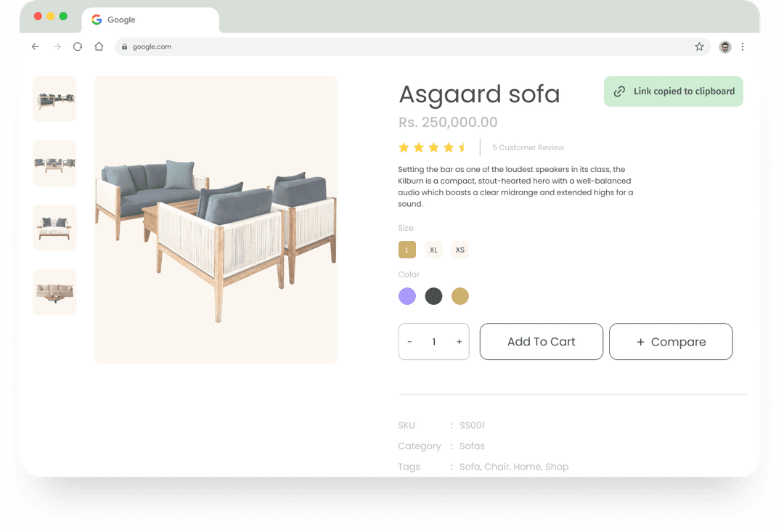
Task: Open the browser three-dot menu
Action: point(743,46)
